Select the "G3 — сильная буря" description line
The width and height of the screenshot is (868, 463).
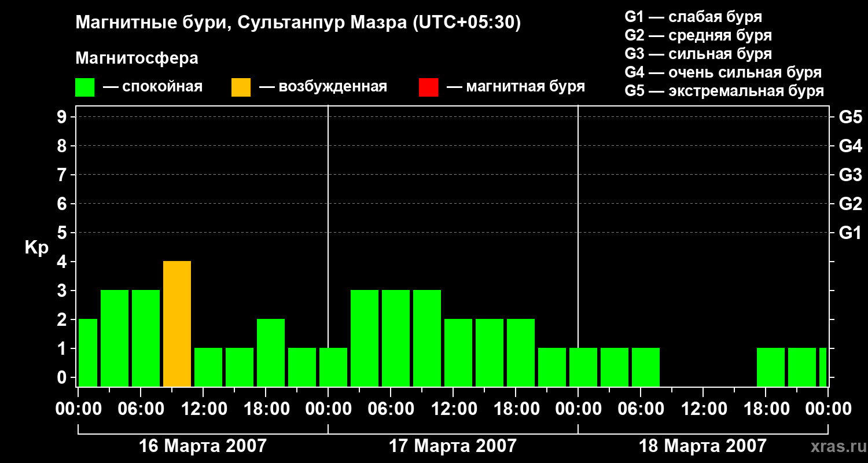coord(698,54)
